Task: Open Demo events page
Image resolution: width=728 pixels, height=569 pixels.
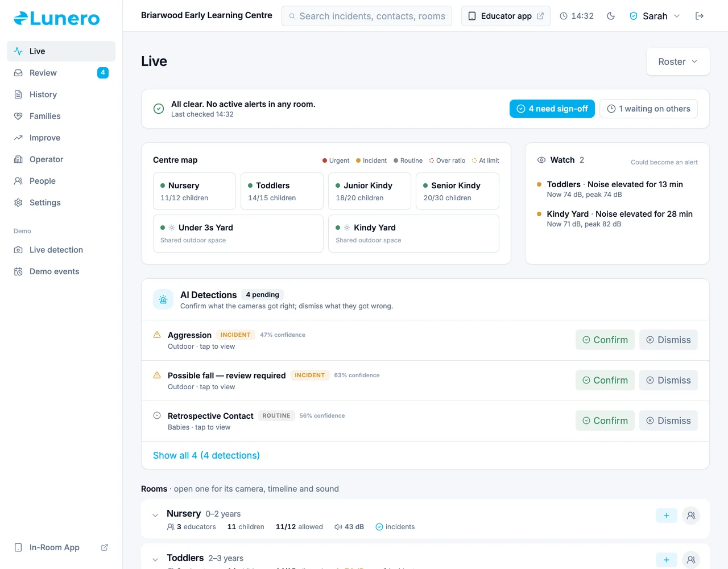Action: click(x=61, y=271)
